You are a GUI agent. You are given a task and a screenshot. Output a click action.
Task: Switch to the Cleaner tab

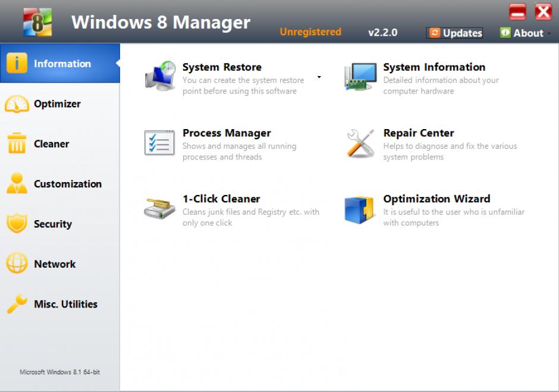pos(60,144)
